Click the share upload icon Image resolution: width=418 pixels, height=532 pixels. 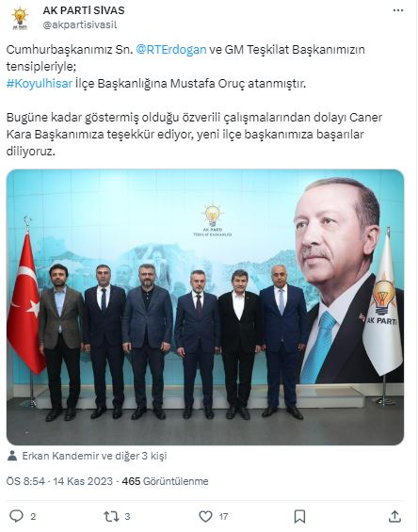(394, 516)
